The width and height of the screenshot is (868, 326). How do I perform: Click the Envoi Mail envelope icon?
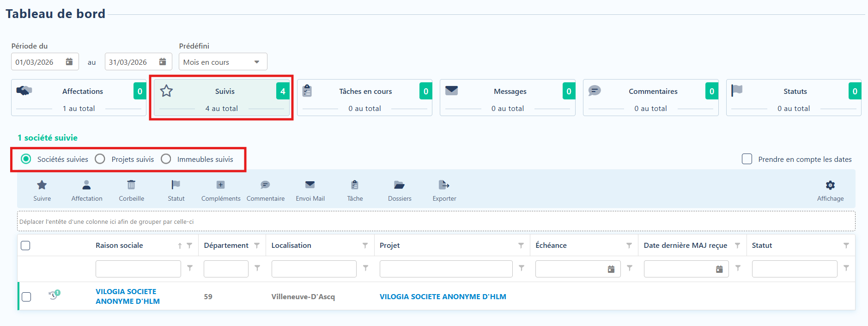(310, 185)
